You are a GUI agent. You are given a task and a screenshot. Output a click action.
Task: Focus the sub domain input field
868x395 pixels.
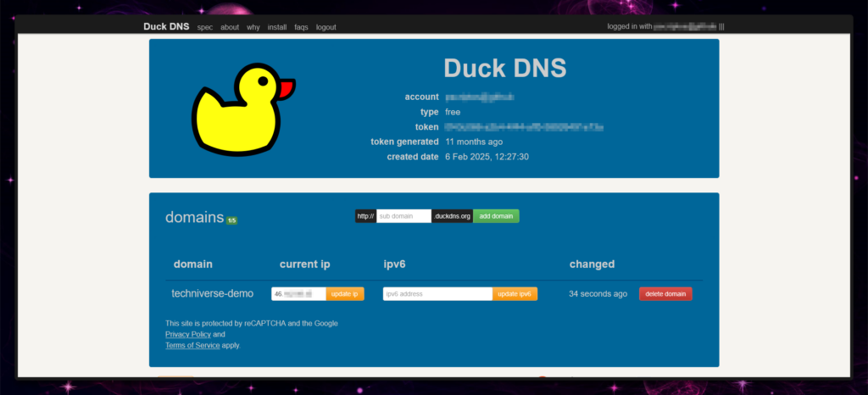click(403, 216)
